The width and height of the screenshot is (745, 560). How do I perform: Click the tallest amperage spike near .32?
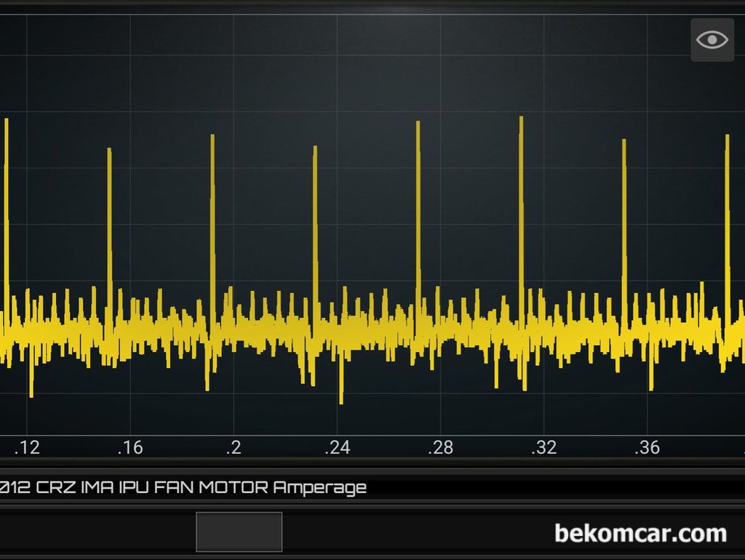(x=521, y=182)
